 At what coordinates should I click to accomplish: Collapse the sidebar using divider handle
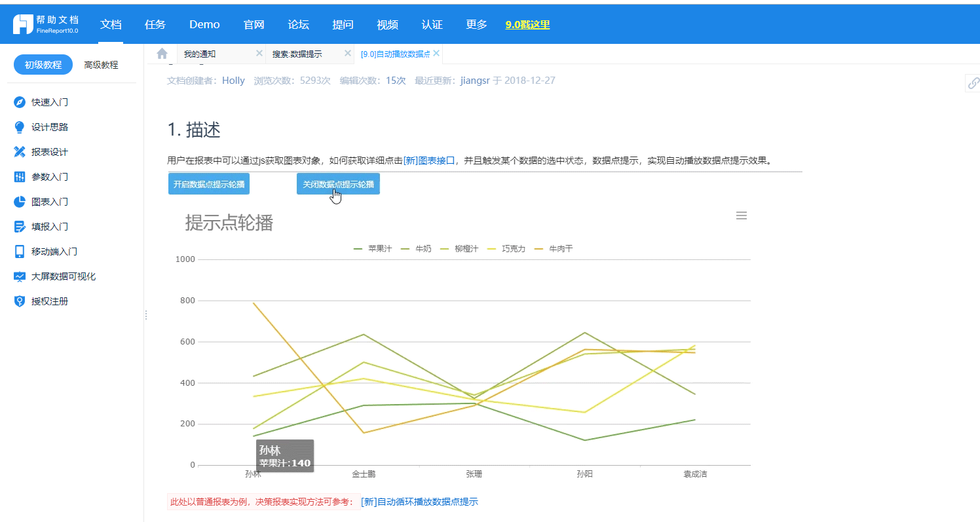click(x=145, y=315)
